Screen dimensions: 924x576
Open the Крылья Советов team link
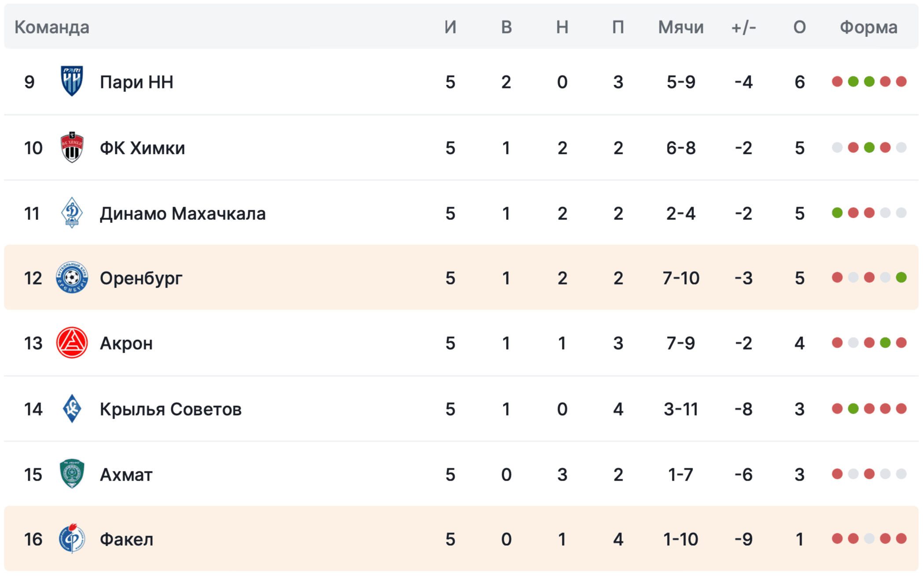[x=171, y=409]
